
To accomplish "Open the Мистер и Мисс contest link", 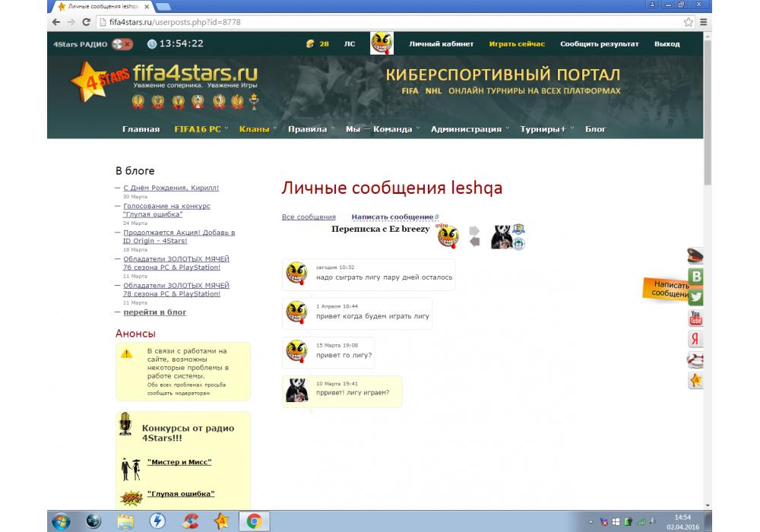I will (x=179, y=462).
